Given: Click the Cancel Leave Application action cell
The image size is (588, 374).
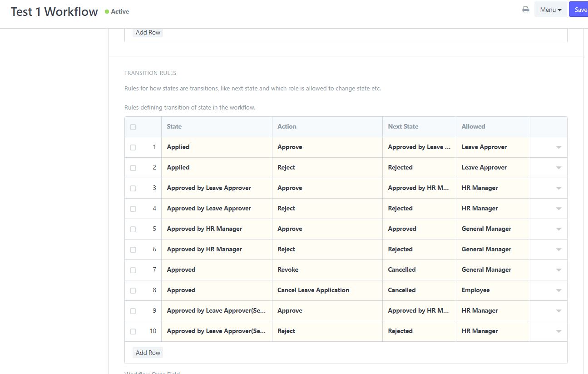Looking at the screenshot, I should 313,290.
